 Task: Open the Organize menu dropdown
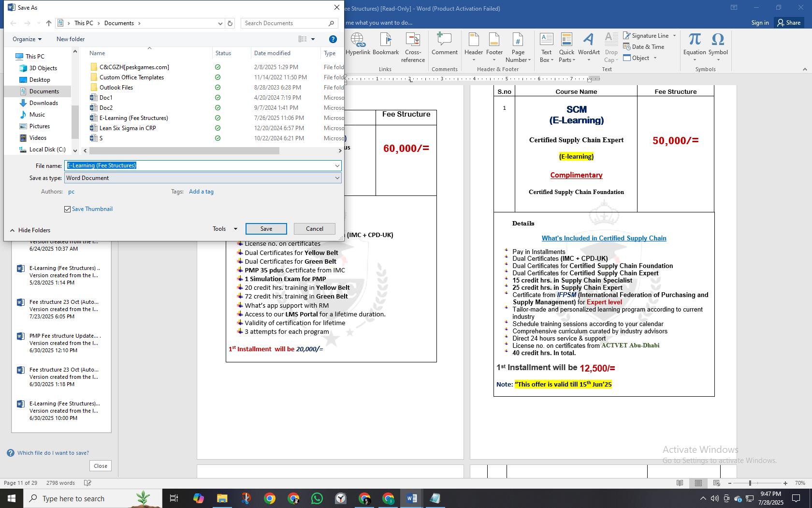[27, 39]
